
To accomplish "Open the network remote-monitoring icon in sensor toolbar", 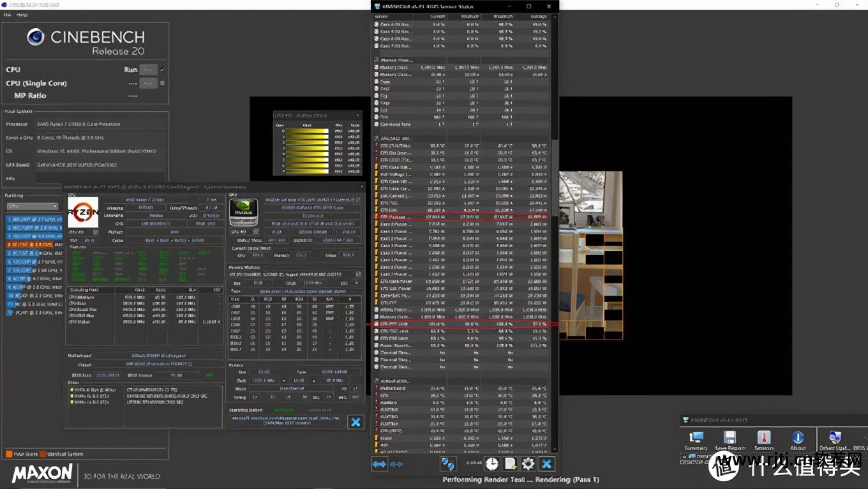I will [448, 464].
